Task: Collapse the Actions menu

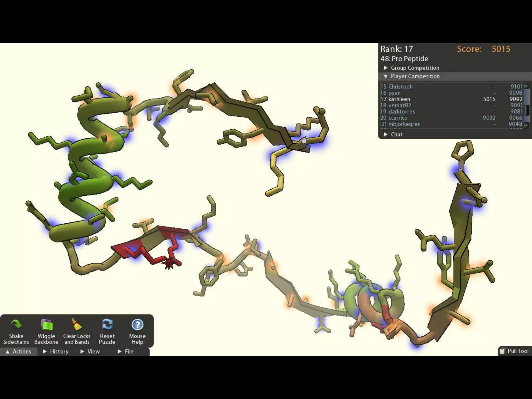Action: 18,351
